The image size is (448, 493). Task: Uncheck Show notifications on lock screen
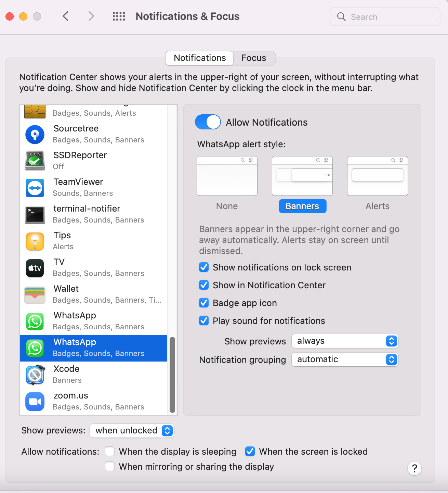click(204, 267)
